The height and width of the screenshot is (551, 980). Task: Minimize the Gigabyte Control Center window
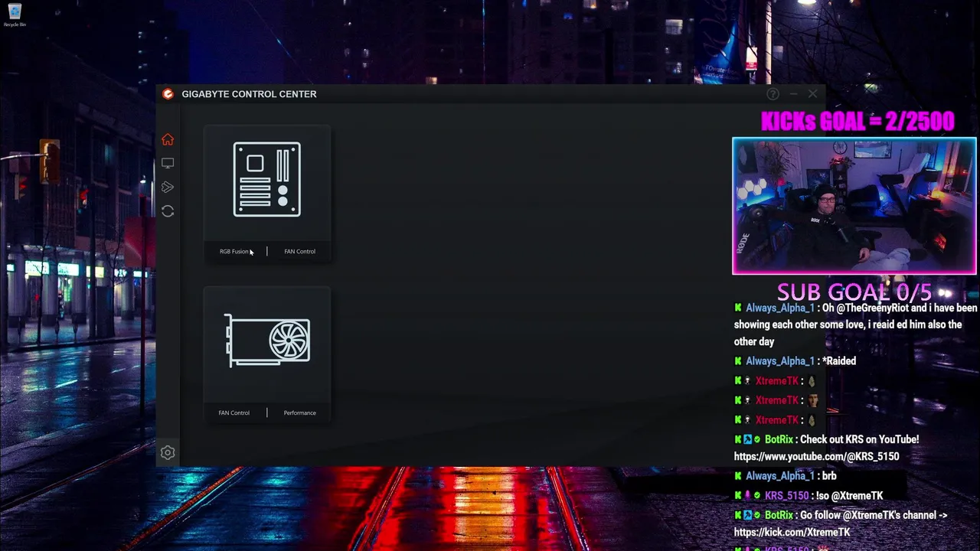coord(793,94)
